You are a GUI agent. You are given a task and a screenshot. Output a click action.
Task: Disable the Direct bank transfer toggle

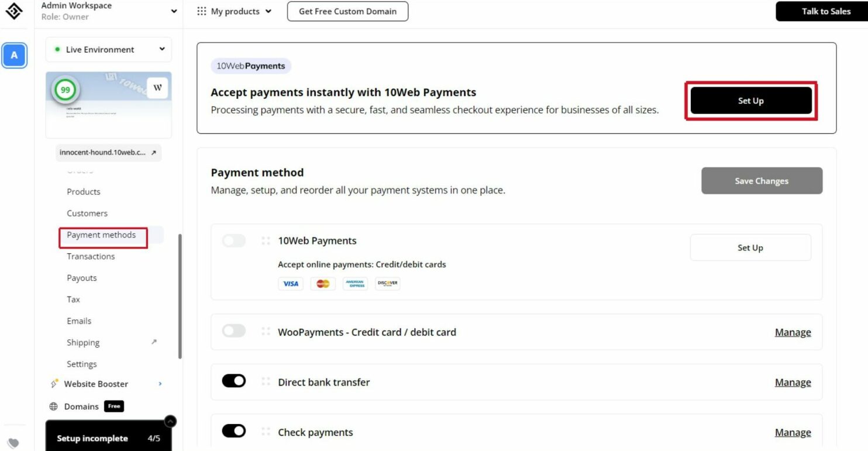pos(233,380)
